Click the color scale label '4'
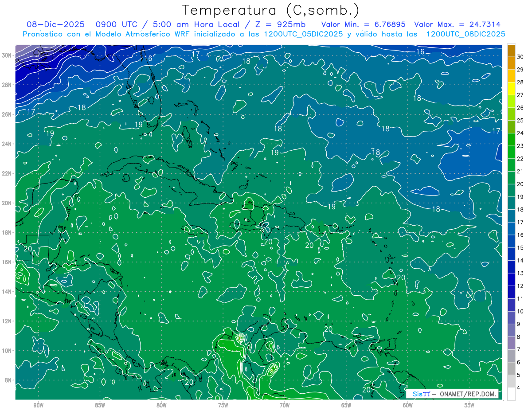Image resolution: width=532 pixels, height=411 pixels. click(x=519, y=388)
